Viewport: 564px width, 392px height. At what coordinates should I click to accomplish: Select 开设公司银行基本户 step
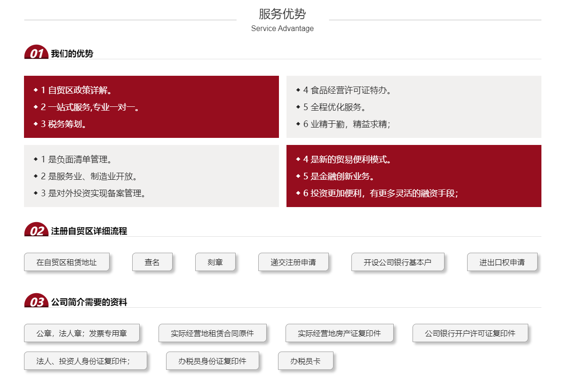[x=397, y=262]
